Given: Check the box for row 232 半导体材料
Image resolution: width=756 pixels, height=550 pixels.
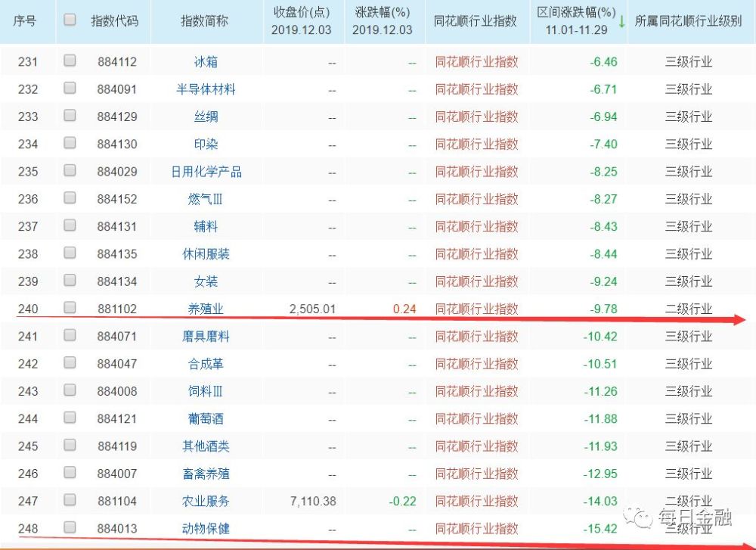Looking at the screenshot, I should pyautogui.click(x=70, y=88).
